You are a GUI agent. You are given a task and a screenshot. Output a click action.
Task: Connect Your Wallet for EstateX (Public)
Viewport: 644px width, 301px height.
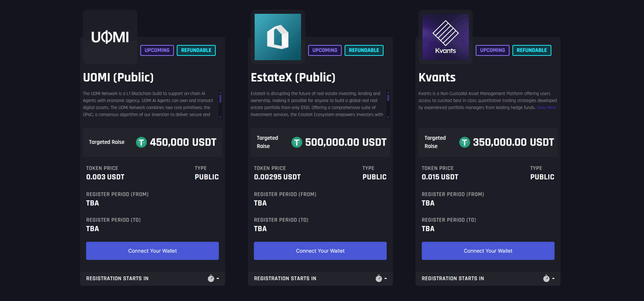320,251
